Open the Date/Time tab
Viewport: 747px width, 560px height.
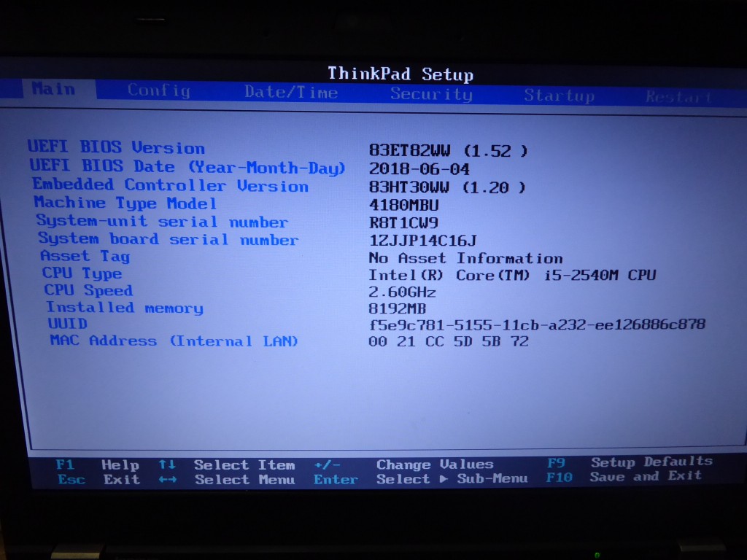click(290, 92)
